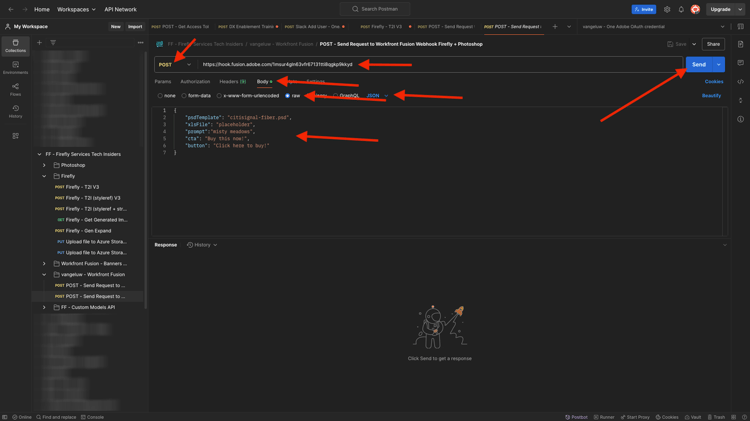
Task: Open the Save options dropdown arrow
Action: coord(694,44)
